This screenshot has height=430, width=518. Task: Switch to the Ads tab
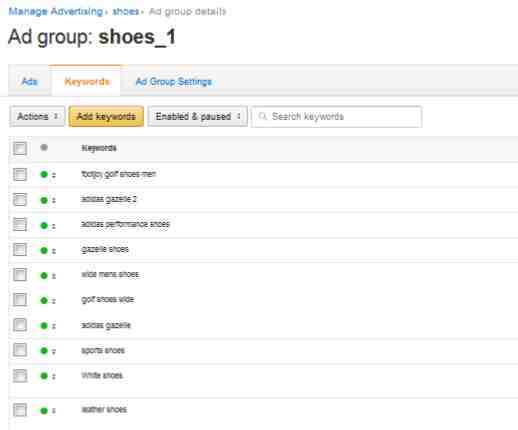click(x=30, y=81)
